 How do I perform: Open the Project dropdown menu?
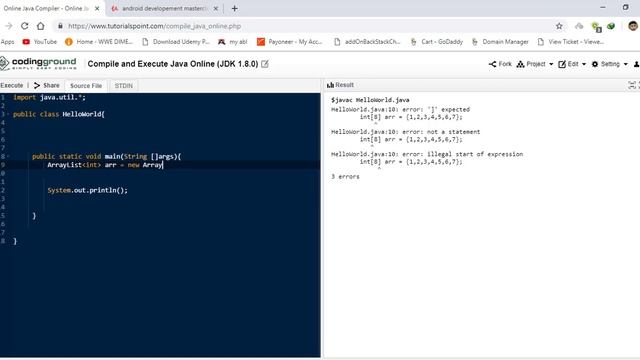(535, 64)
